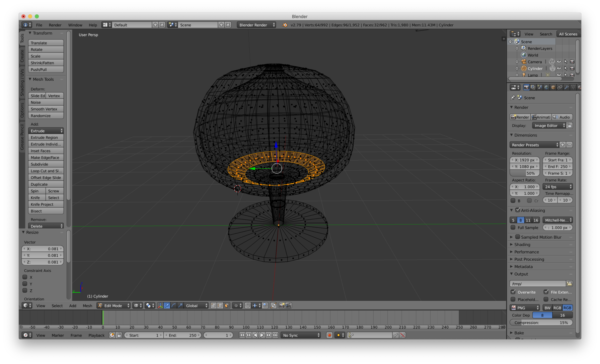This screenshot has height=364, width=600.
Task: Adjust the Compression 15% slider
Action: point(541,323)
